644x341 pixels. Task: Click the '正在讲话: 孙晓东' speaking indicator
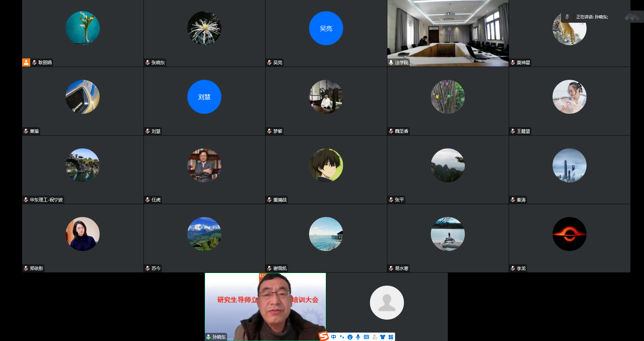pos(592,17)
